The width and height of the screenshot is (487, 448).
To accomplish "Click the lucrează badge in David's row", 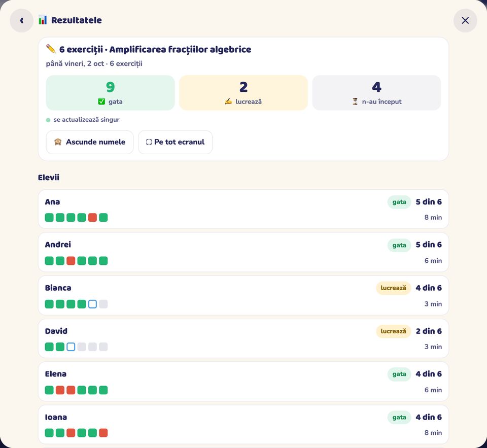I will click(x=394, y=331).
